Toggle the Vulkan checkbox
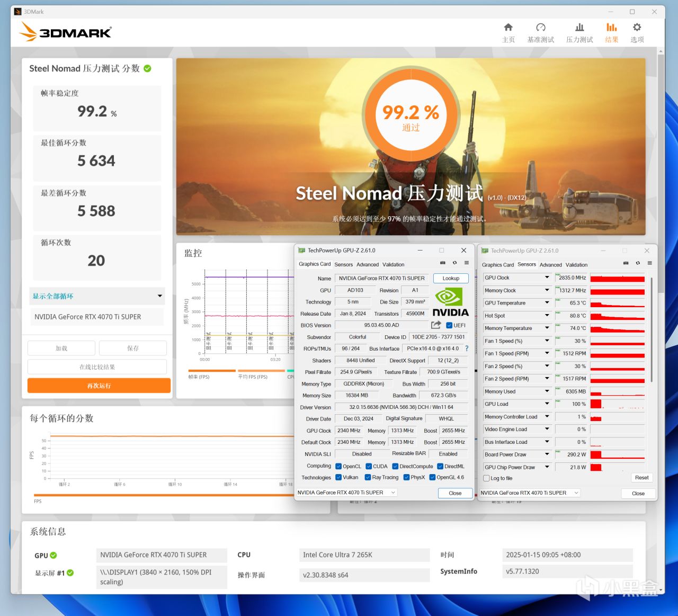Image resolution: width=678 pixels, height=616 pixels. 338,478
